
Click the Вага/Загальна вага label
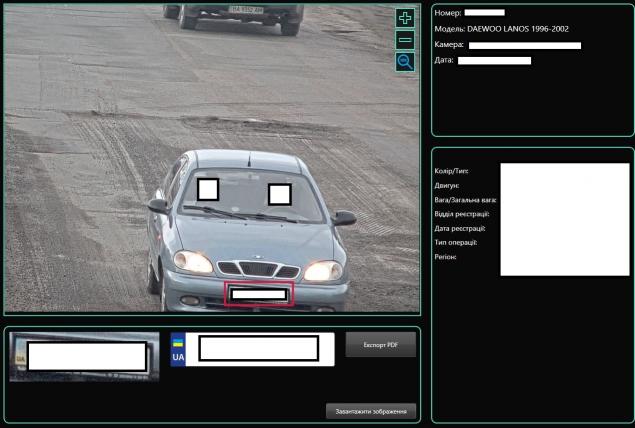pyautogui.click(x=466, y=200)
